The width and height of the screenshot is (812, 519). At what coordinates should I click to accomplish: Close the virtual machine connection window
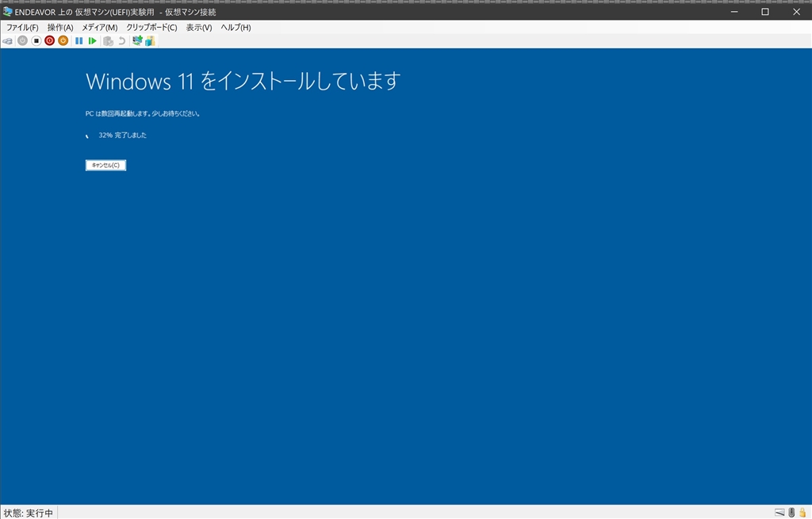[x=796, y=11]
